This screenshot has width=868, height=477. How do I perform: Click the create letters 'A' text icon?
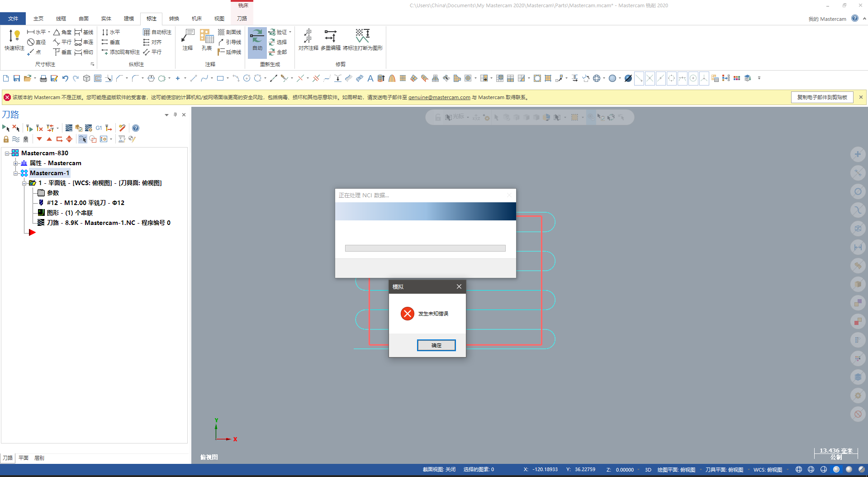click(370, 78)
